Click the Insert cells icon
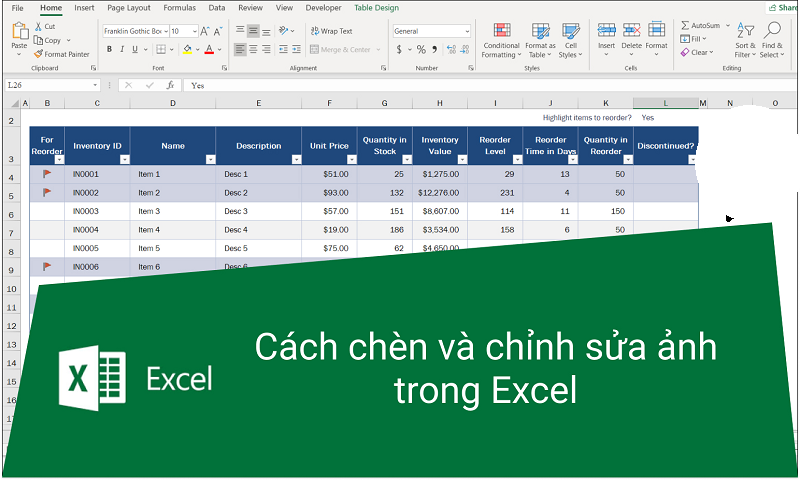800x480 pixels. click(x=606, y=31)
